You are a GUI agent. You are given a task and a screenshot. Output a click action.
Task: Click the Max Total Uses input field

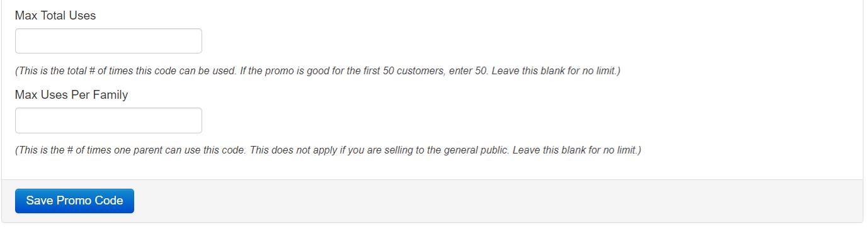(x=108, y=41)
